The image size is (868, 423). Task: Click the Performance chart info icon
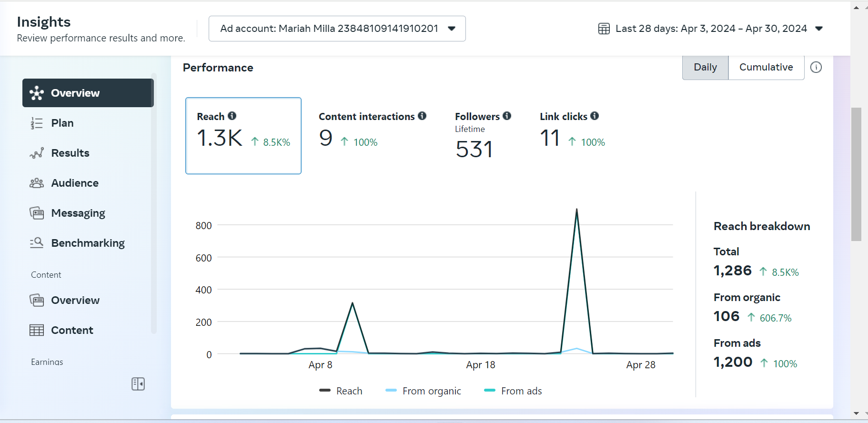[x=816, y=67]
